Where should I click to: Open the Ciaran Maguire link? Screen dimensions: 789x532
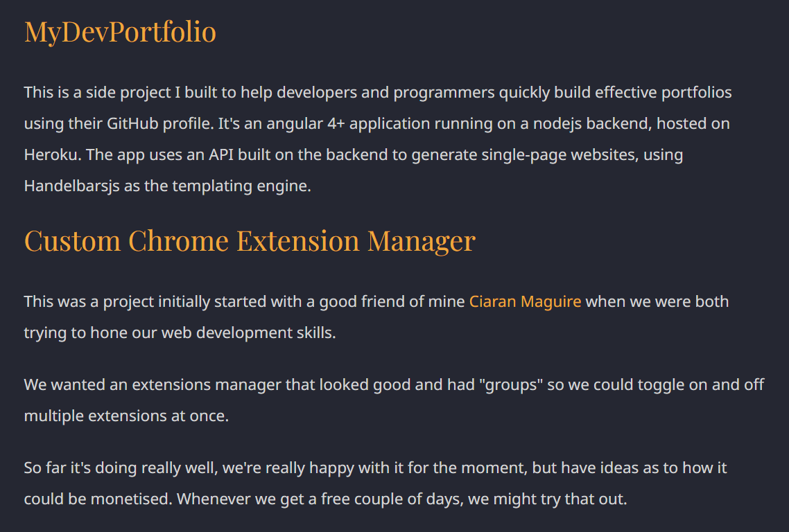pos(525,301)
